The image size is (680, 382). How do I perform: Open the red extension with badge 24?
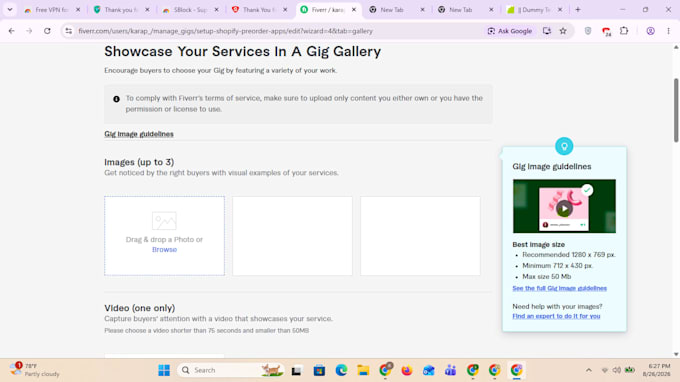coord(606,31)
